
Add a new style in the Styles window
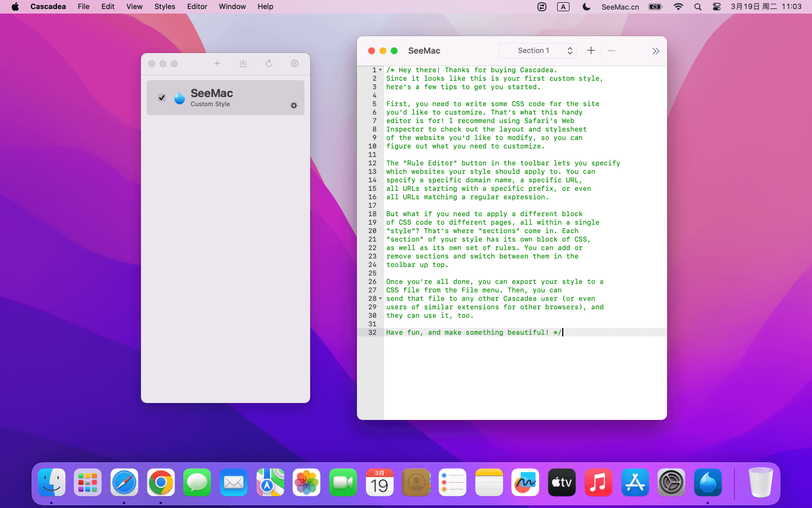pyautogui.click(x=217, y=64)
